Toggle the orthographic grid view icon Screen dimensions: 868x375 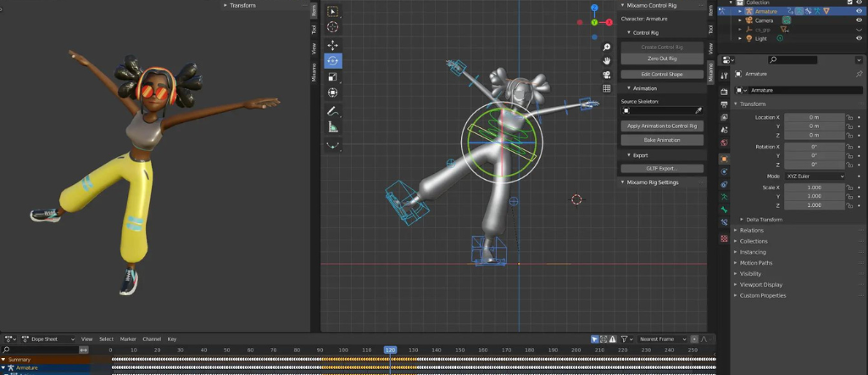pos(607,88)
